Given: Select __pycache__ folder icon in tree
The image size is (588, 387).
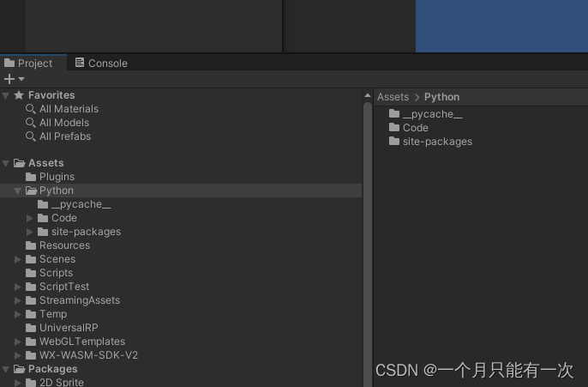Looking at the screenshot, I should (43, 204).
